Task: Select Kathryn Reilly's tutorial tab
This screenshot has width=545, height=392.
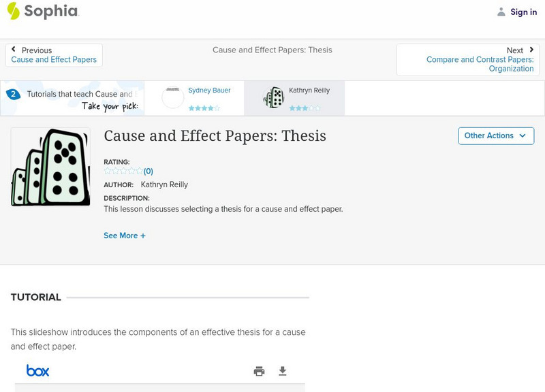Action: 309,91
